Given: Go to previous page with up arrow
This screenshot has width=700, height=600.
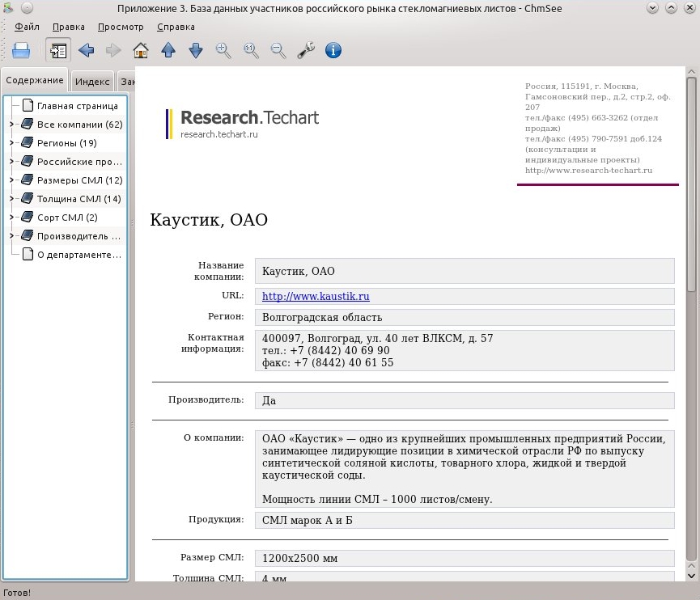Looking at the screenshot, I should pos(168,50).
